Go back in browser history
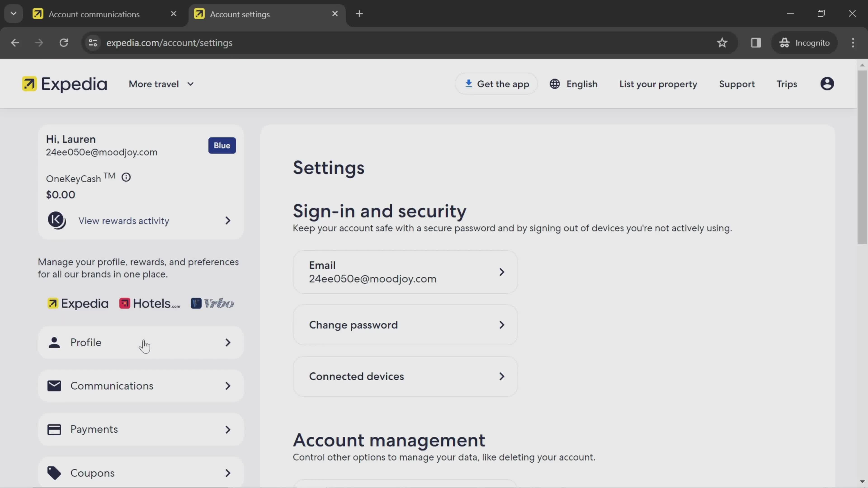Viewport: 868px width, 488px height. pos(15,43)
